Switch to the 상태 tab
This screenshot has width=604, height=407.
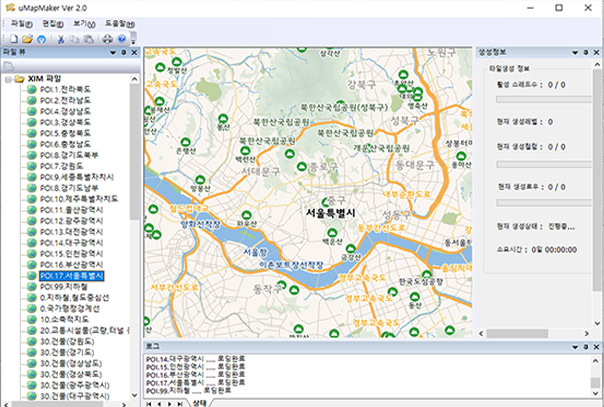click(x=200, y=403)
